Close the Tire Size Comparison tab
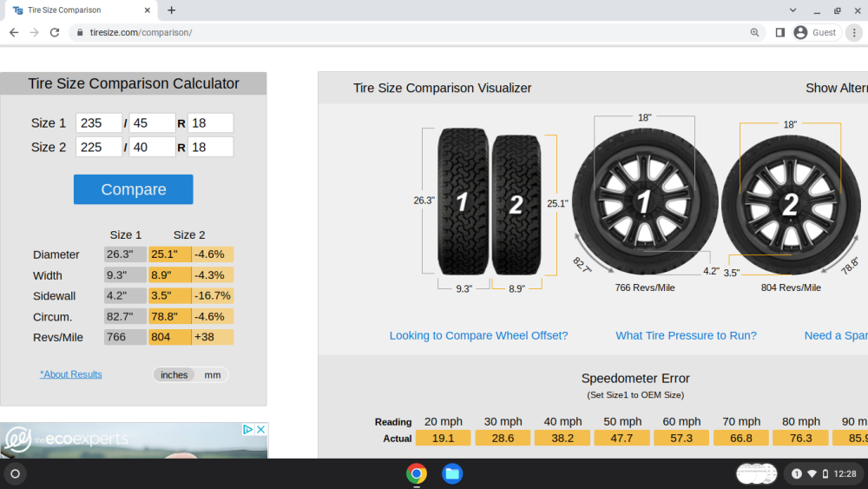 [x=148, y=10]
